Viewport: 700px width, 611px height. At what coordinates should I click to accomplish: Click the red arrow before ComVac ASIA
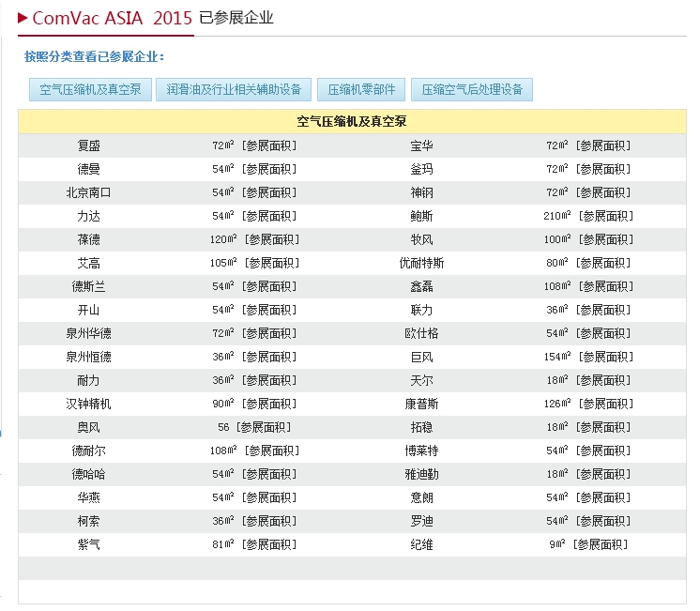click(x=23, y=18)
